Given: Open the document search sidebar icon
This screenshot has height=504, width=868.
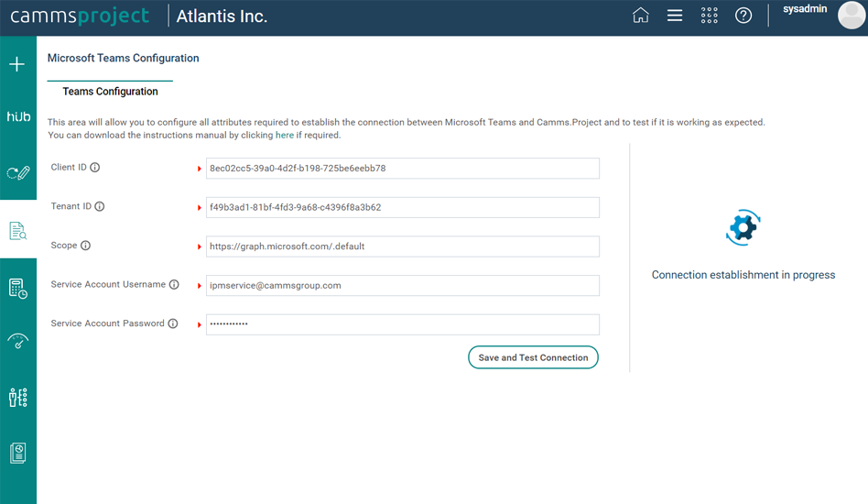Looking at the screenshot, I should [18, 230].
